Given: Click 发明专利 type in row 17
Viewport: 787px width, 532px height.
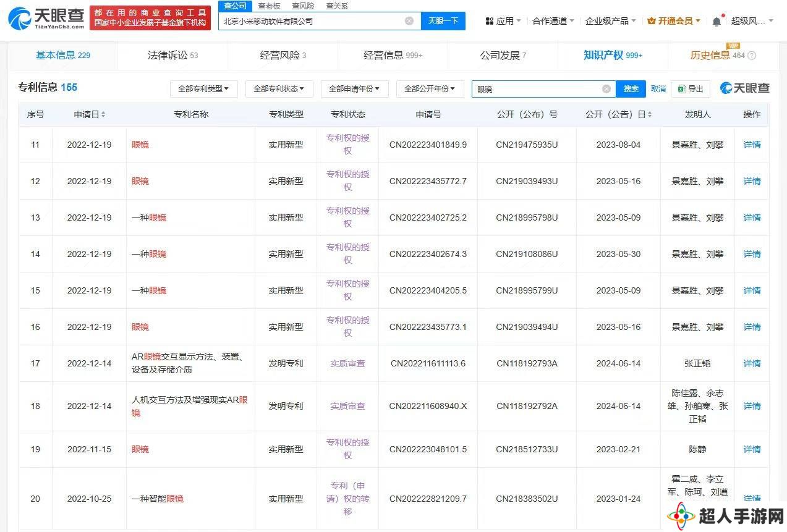Looking at the screenshot, I should pos(286,363).
